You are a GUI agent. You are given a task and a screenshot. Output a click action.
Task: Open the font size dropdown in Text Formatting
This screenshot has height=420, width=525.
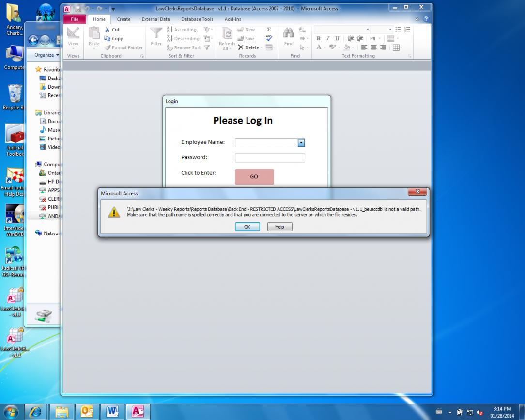point(390,30)
